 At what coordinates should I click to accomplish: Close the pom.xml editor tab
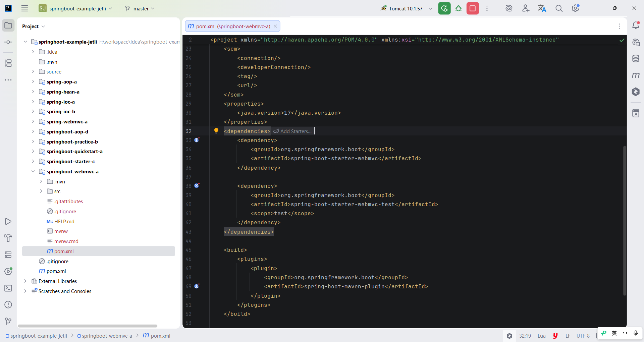(275, 26)
